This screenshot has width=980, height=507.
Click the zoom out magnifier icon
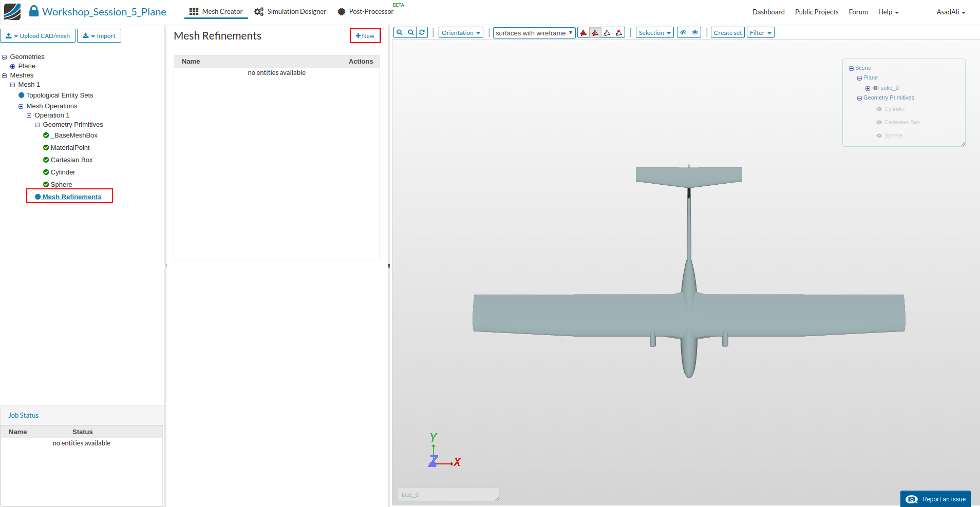point(411,32)
